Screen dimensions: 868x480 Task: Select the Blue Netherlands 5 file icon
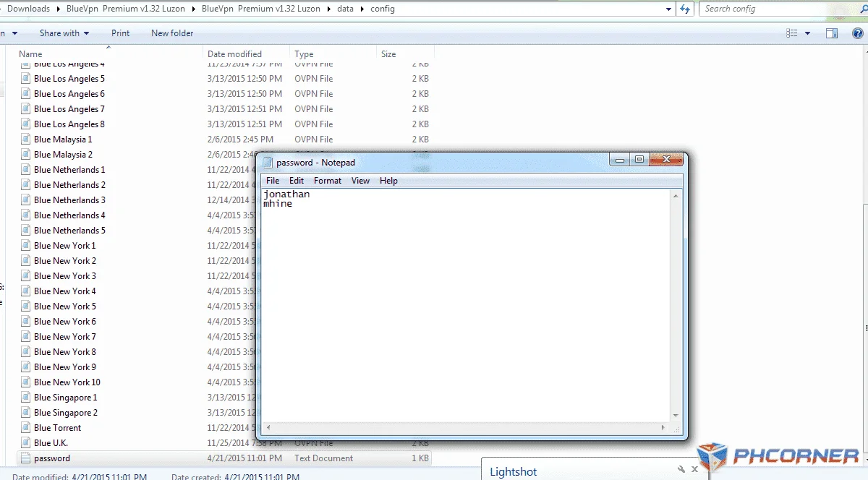point(26,231)
